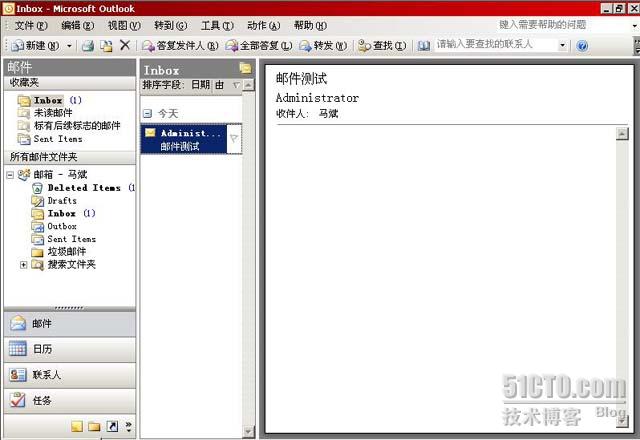Collapse the 邮箱 - 马斌 mailbox tree
Screen dimensions: 640x440
[10, 174]
